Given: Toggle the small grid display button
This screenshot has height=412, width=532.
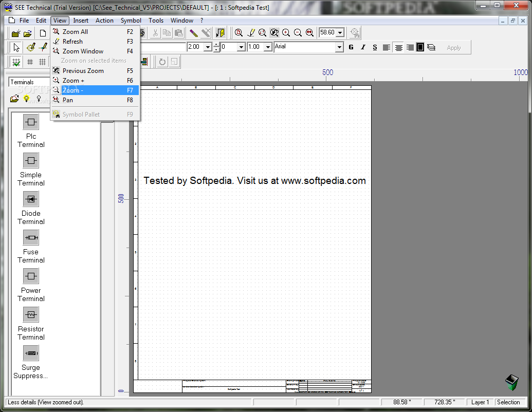Looking at the screenshot, I should (x=30, y=62).
